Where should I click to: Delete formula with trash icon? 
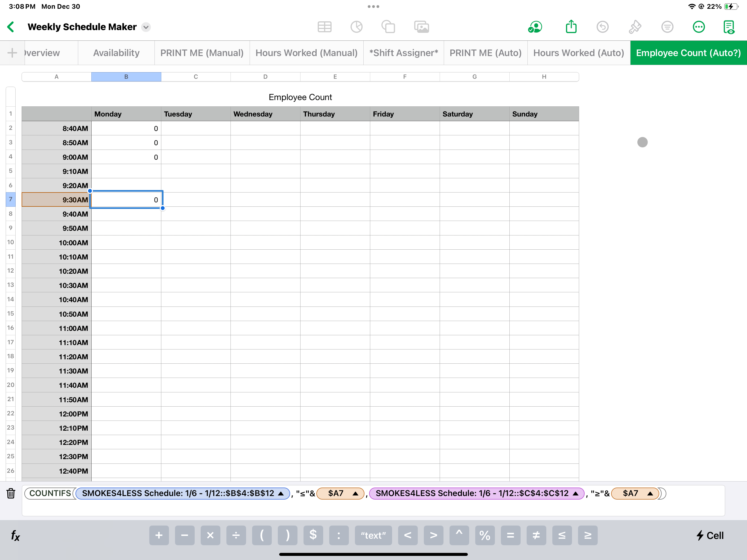tap(11, 494)
